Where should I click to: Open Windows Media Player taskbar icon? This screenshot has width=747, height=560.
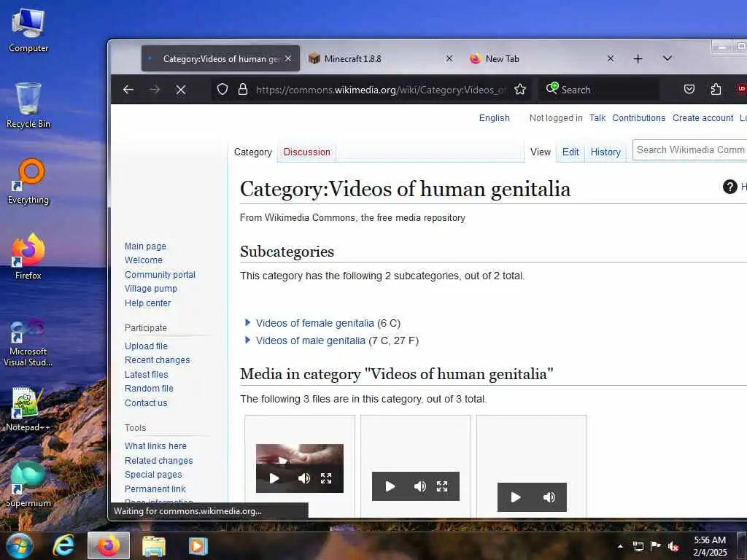click(198, 545)
